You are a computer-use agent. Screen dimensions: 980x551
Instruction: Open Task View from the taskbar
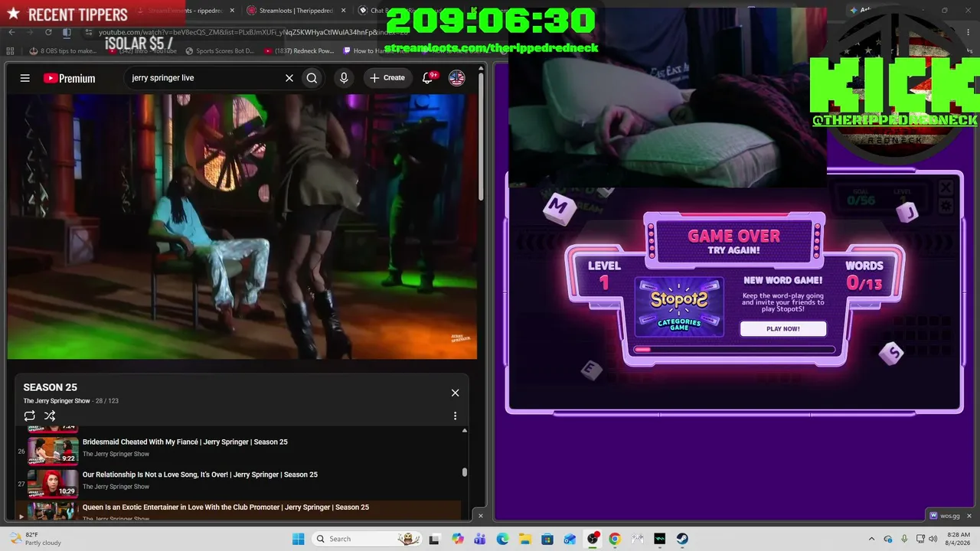434,539
